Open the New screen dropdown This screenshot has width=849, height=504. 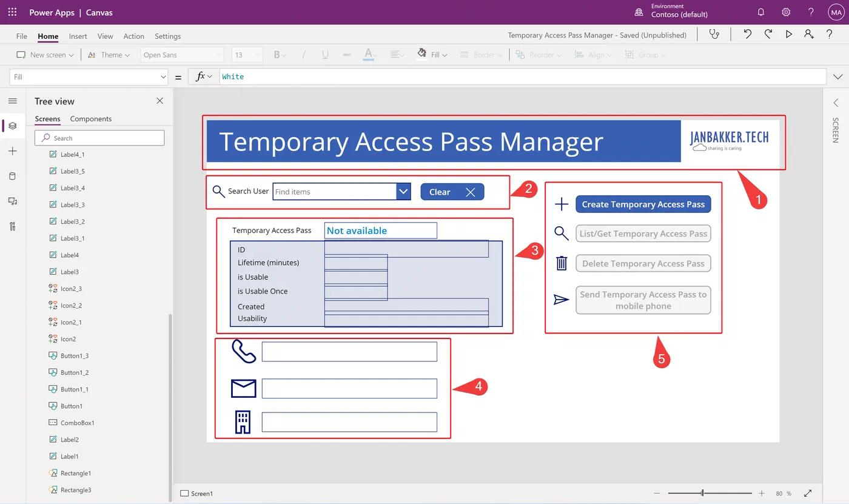point(45,55)
